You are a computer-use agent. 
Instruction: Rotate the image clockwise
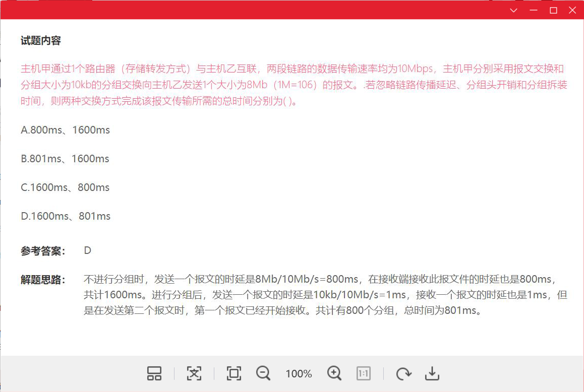coord(403,373)
